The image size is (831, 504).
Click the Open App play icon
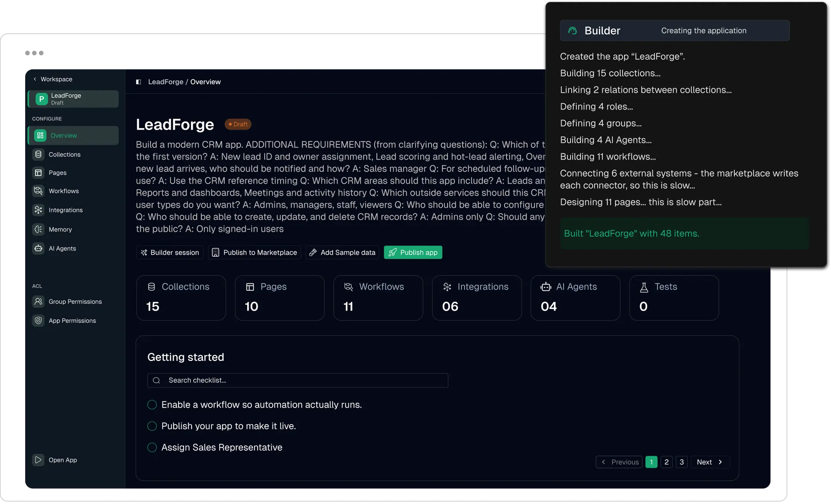tap(38, 460)
